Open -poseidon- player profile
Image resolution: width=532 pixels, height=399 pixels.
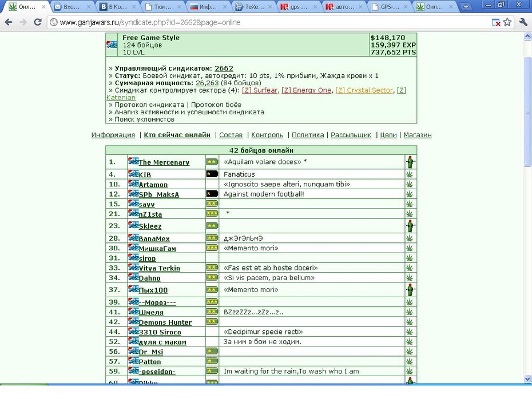(x=157, y=372)
